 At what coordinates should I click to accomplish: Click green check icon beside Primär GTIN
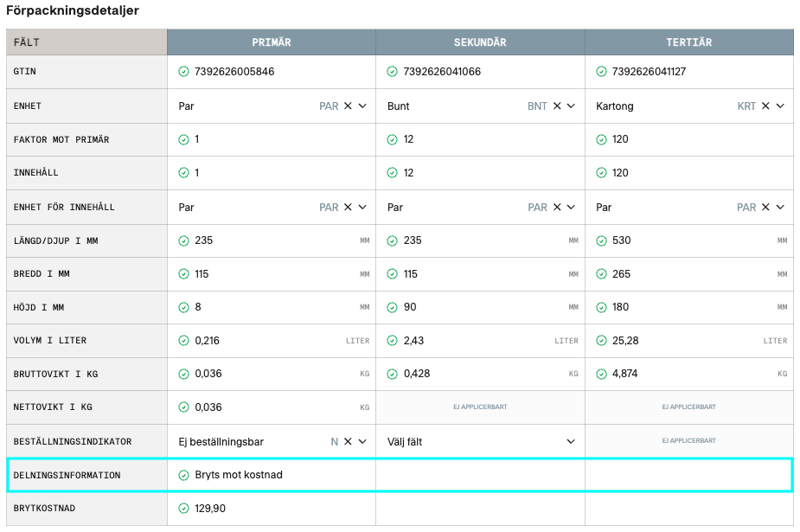click(183, 72)
